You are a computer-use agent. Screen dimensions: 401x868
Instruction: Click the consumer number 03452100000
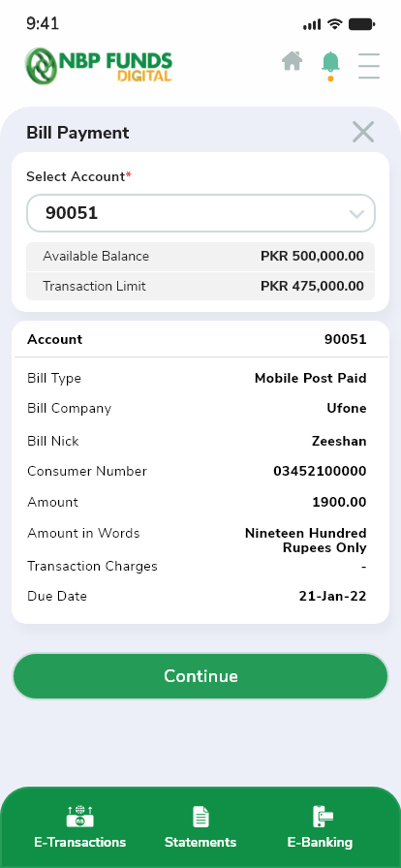(x=321, y=471)
